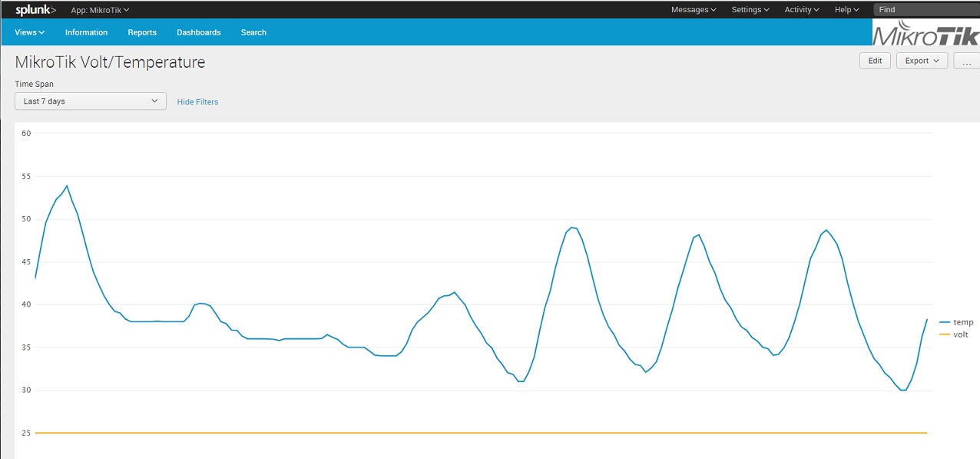The image size is (980, 459).
Task: Click the 55 y-axis label
Action: pos(26,176)
